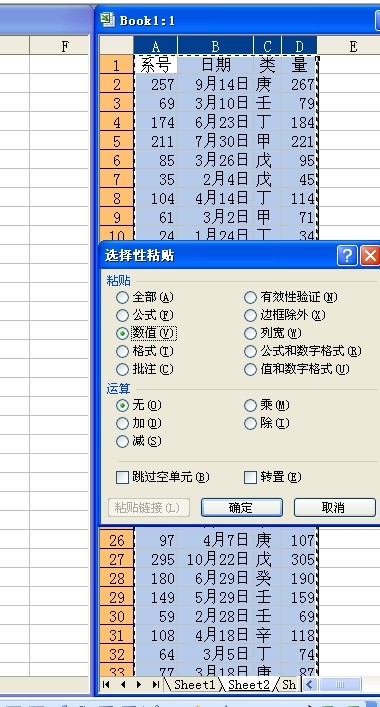Click the cell containing 系号

tap(156, 65)
